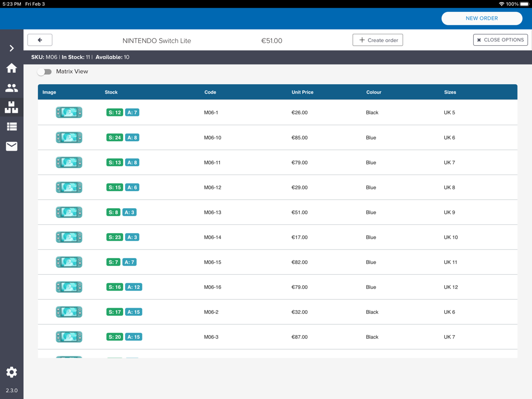This screenshot has height=399, width=532.
Task: Expand the sidebar with the chevron arrow
Action: (11, 48)
